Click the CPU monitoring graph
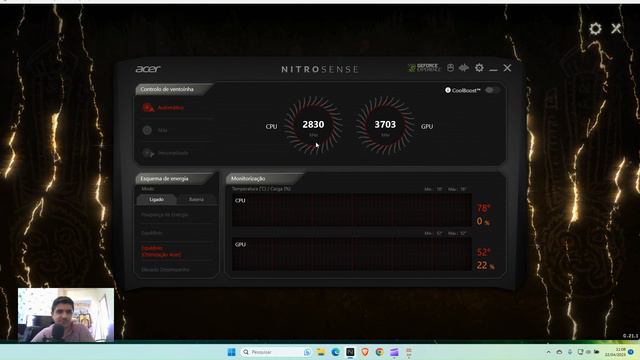 point(351,210)
